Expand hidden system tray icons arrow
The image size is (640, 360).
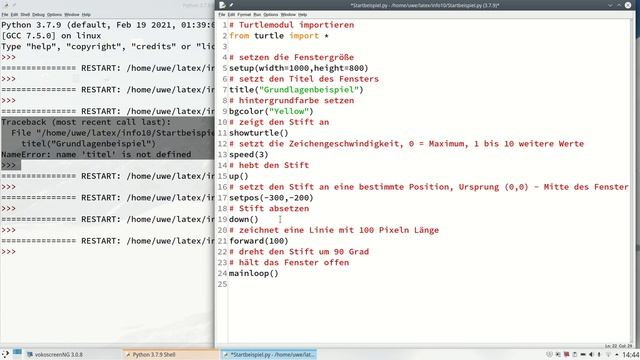[617, 355]
